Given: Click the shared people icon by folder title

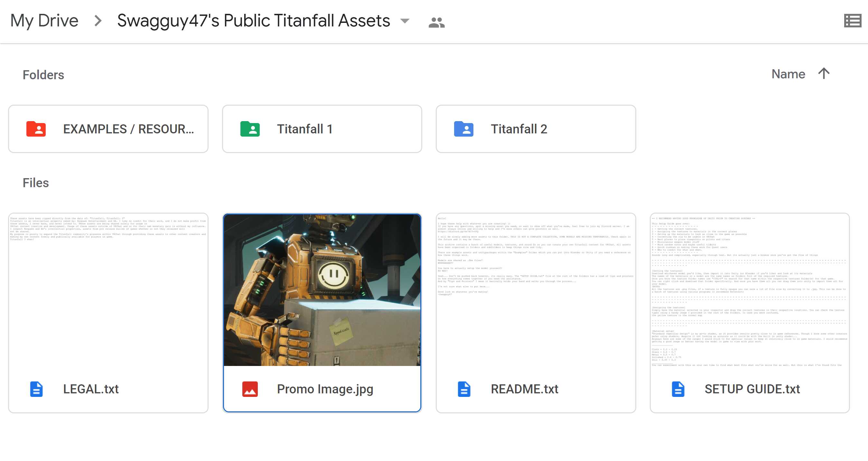Looking at the screenshot, I should 436,22.
